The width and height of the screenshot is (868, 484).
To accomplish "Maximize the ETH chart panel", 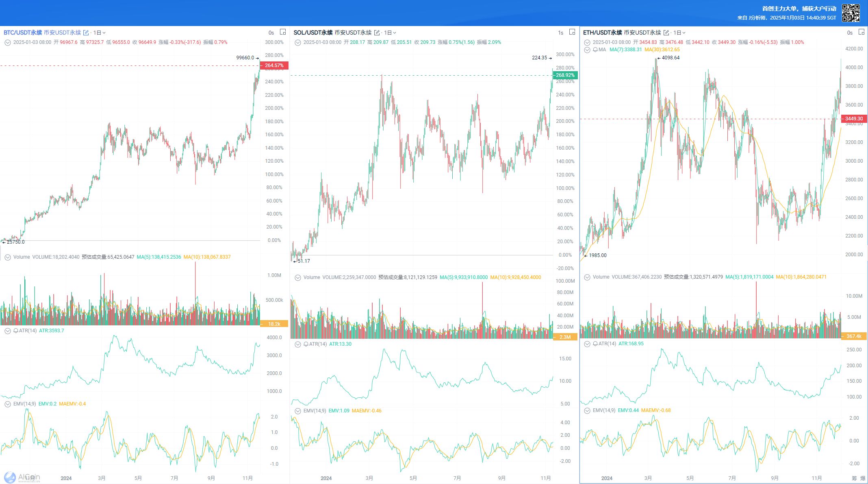I will [861, 32].
